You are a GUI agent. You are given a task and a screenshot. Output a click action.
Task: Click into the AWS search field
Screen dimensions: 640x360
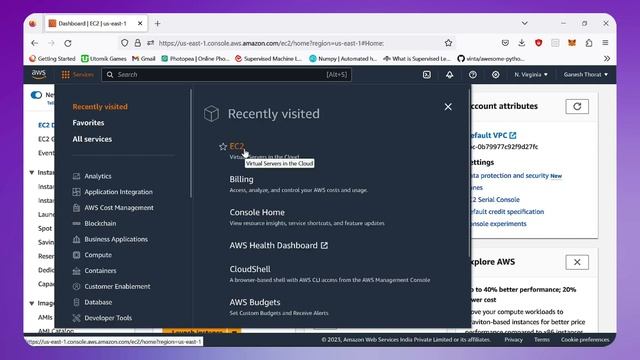(227, 75)
